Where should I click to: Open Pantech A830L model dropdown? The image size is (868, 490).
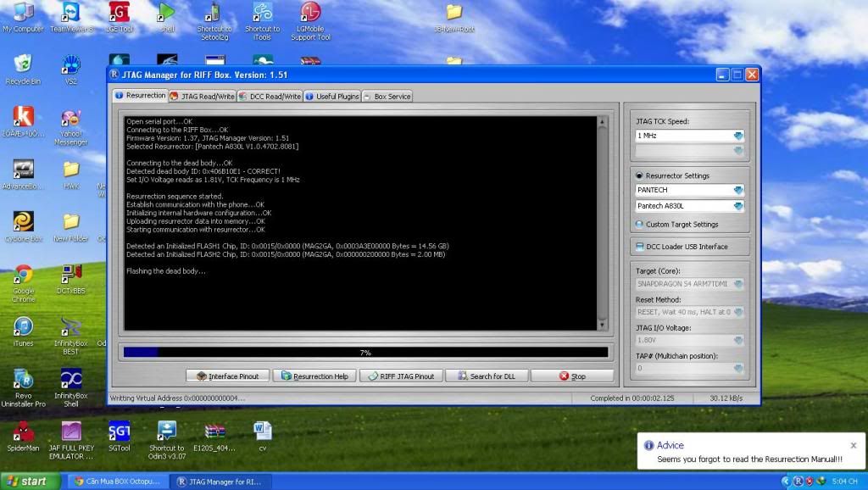point(737,206)
